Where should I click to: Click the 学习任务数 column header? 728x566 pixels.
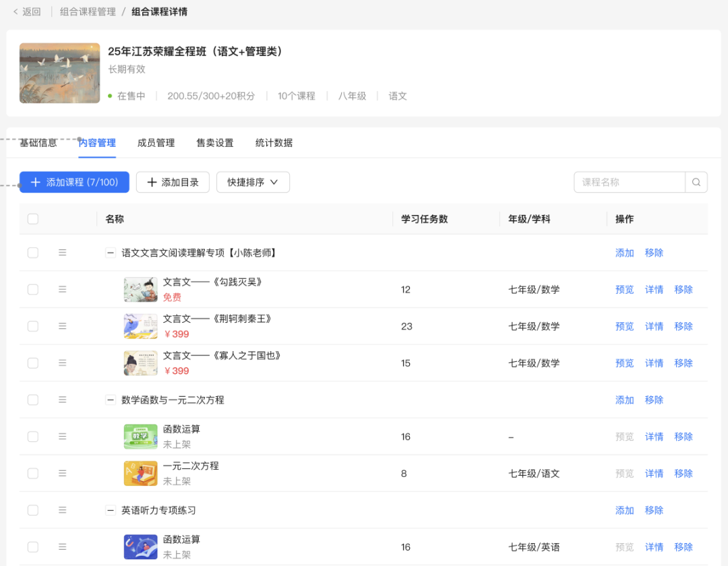(425, 219)
